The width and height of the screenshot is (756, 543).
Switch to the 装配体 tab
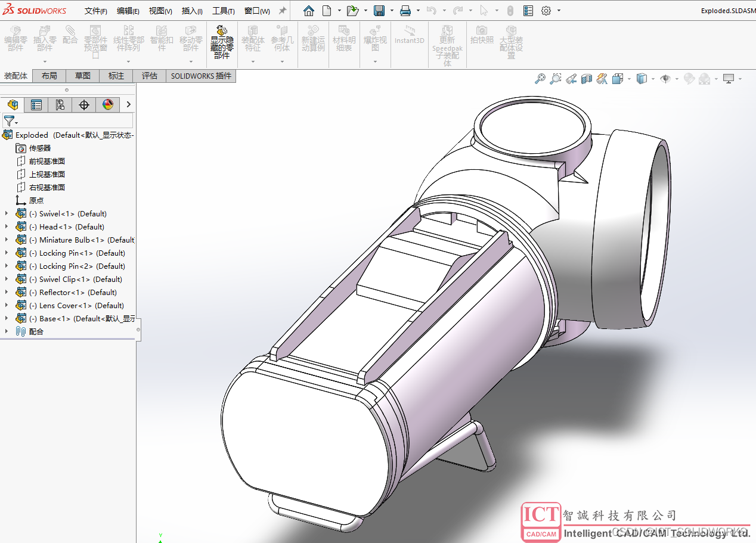[16, 76]
